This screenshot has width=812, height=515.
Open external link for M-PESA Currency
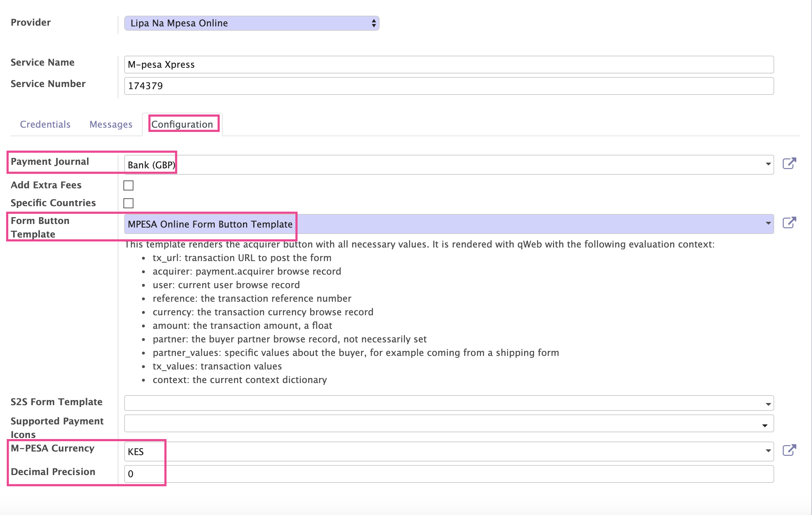tap(789, 450)
